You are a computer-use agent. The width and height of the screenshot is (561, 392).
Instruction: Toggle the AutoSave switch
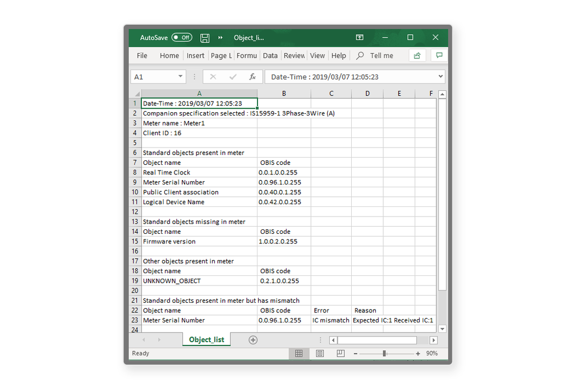coord(182,38)
